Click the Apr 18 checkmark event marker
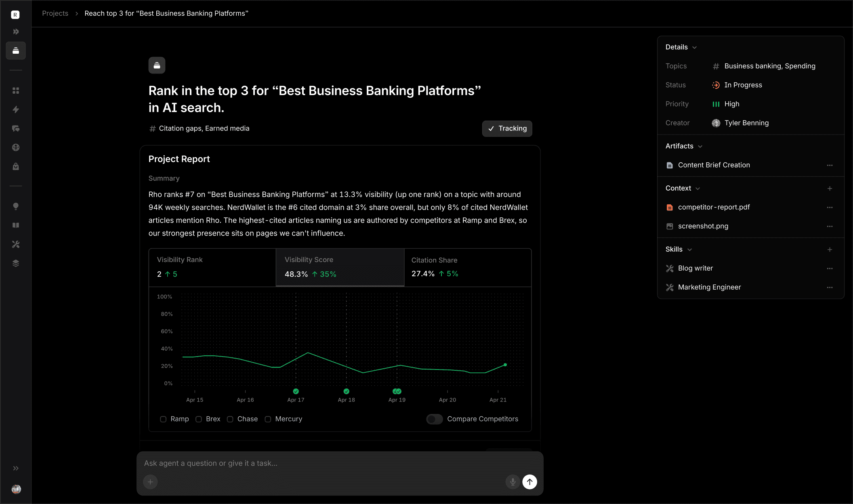This screenshot has height=504, width=853. (347, 391)
